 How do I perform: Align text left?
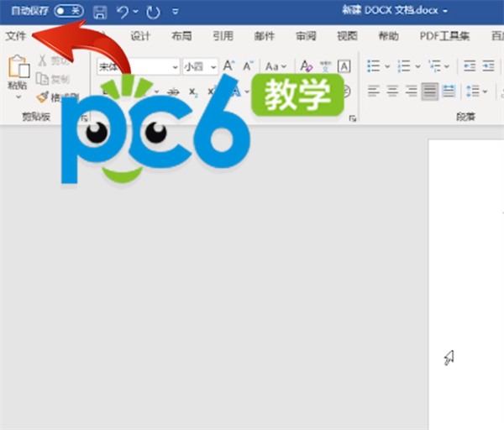pyautogui.click(x=374, y=91)
